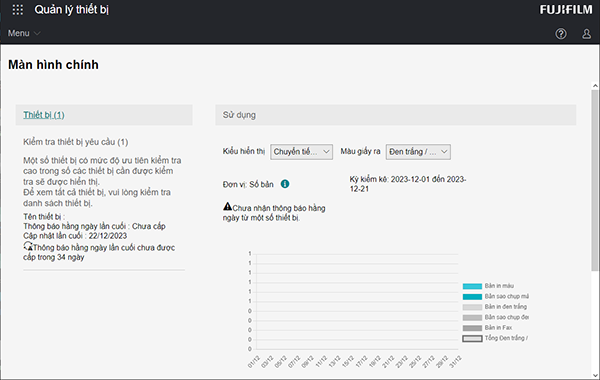600x380 pixels.
Task: Select the Tổng Đen trắng legend swatch
Action: point(472,338)
